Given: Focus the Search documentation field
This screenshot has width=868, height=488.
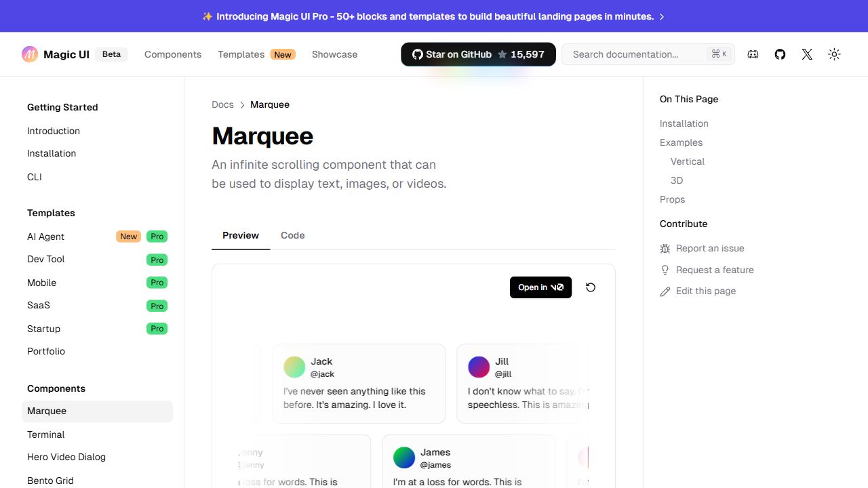Looking at the screenshot, I should click(x=648, y=54).
